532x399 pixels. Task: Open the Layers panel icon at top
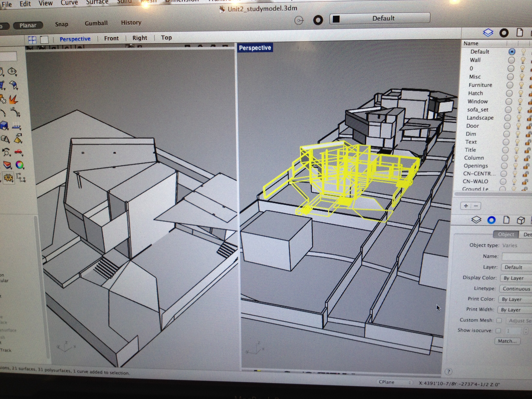(488, 33)
